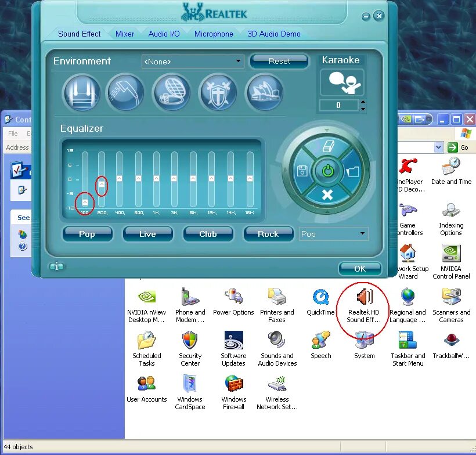Click the 16K equalizer slider handle

(250, 179)
